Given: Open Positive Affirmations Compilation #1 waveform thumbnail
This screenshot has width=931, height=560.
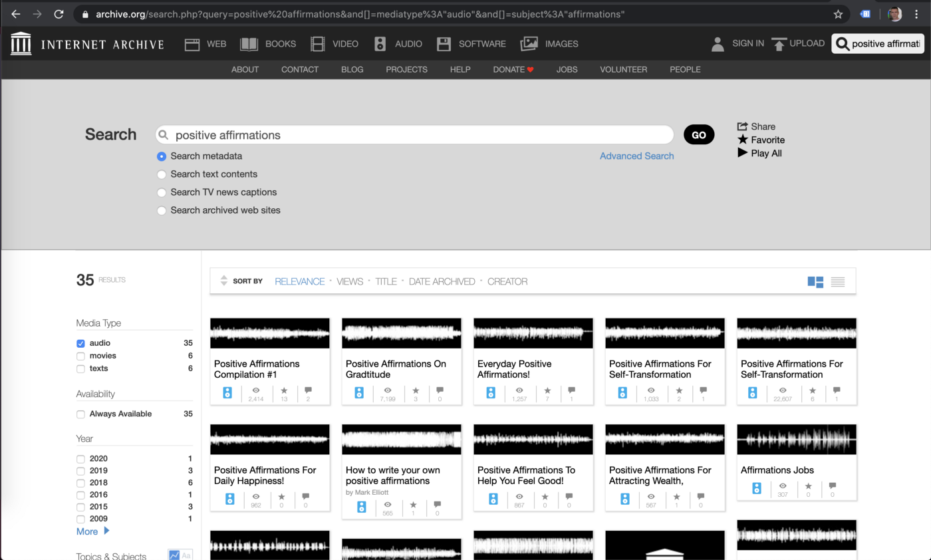Looking at the screenshot, I should click(269, 333).
